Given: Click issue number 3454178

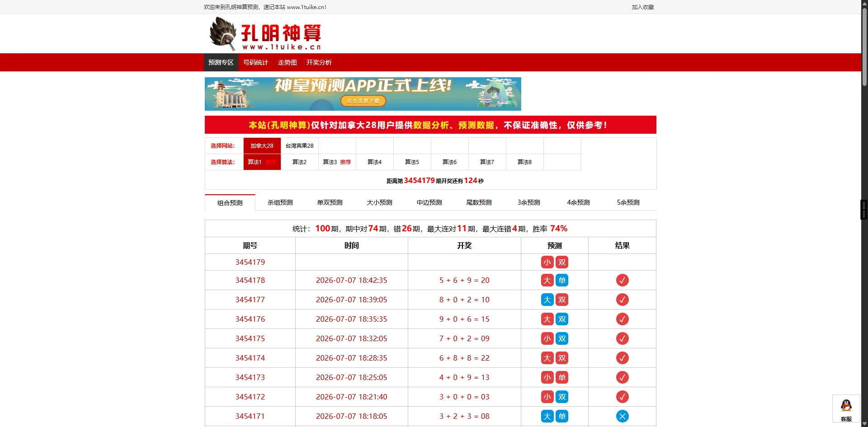Looking at the screenshot, I should (250, 280).
